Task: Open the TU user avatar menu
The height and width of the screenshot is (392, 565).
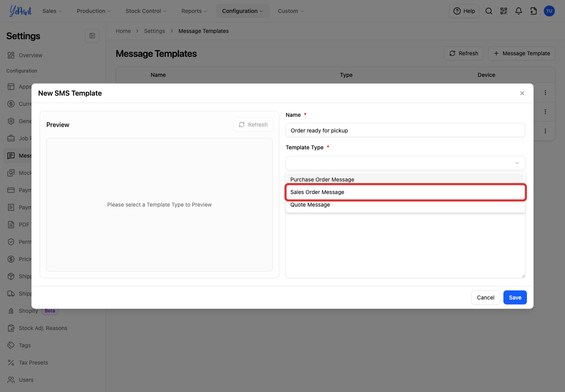Action: pos(549,11)
